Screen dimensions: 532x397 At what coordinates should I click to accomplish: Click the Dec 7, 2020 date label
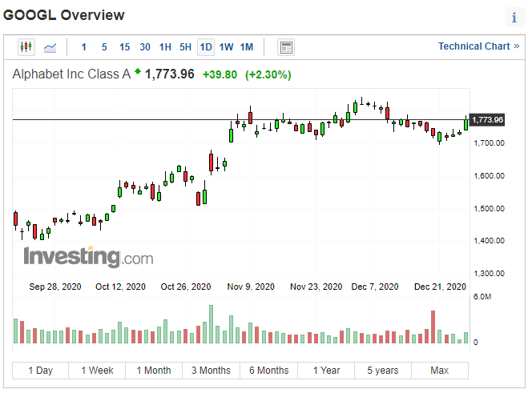(375, 287)
